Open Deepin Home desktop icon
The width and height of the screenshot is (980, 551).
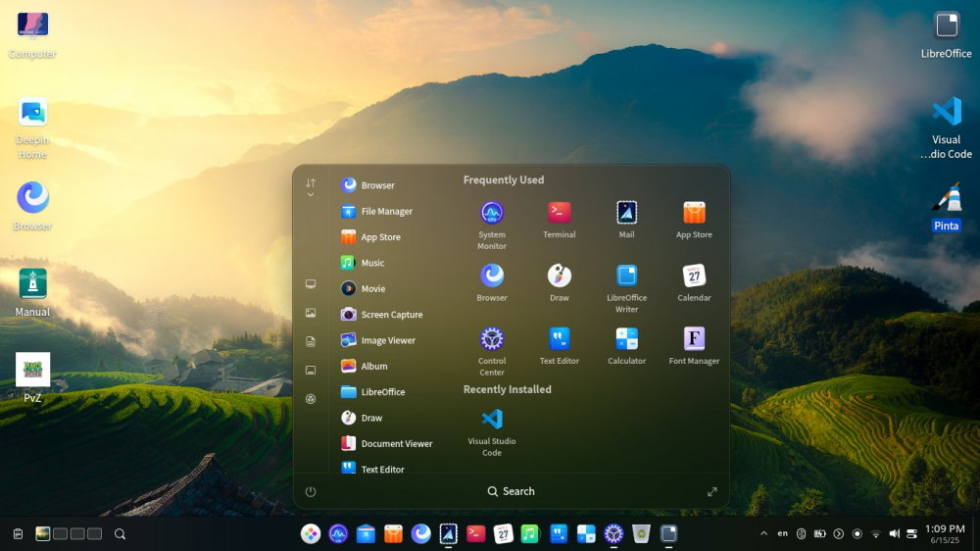coord(32,128)
